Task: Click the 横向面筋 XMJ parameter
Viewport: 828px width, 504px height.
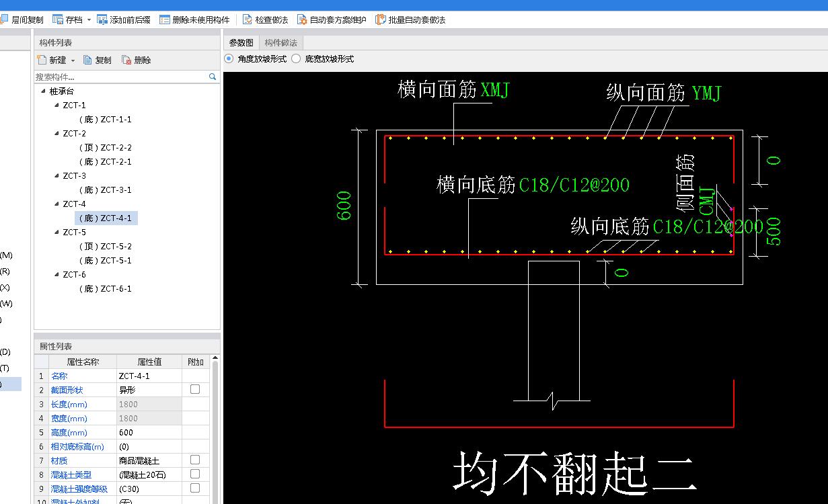Action: click(495, 90)
